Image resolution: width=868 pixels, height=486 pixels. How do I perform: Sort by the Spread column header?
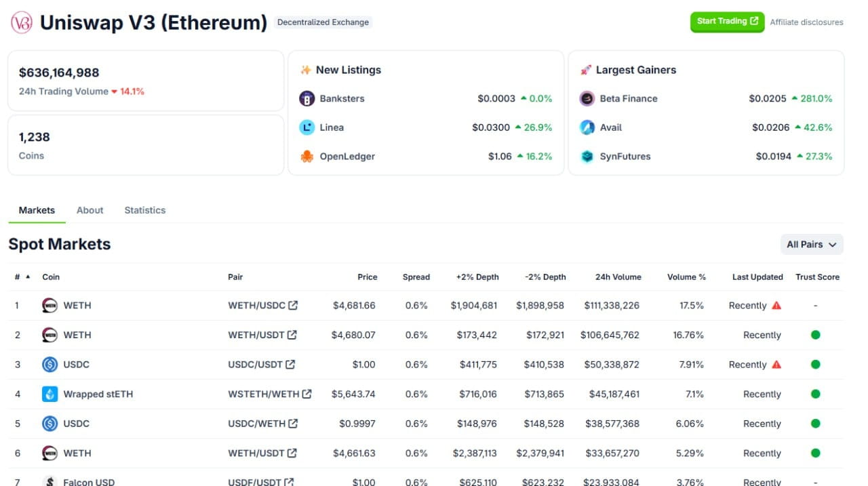point(416,277)
